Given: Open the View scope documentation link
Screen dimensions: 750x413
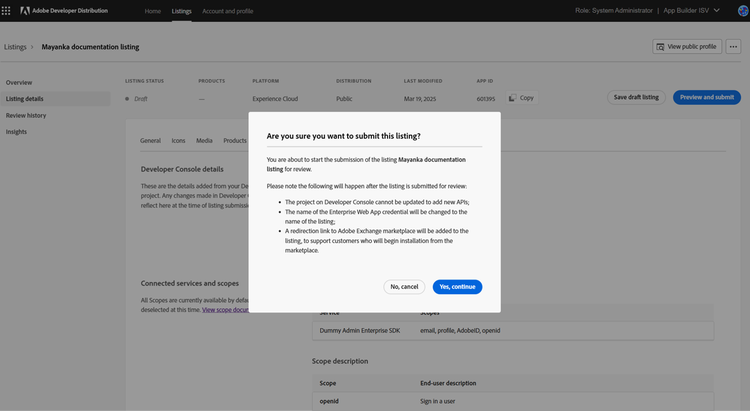Looking at the screenshot, I should (x=225, y=310).
